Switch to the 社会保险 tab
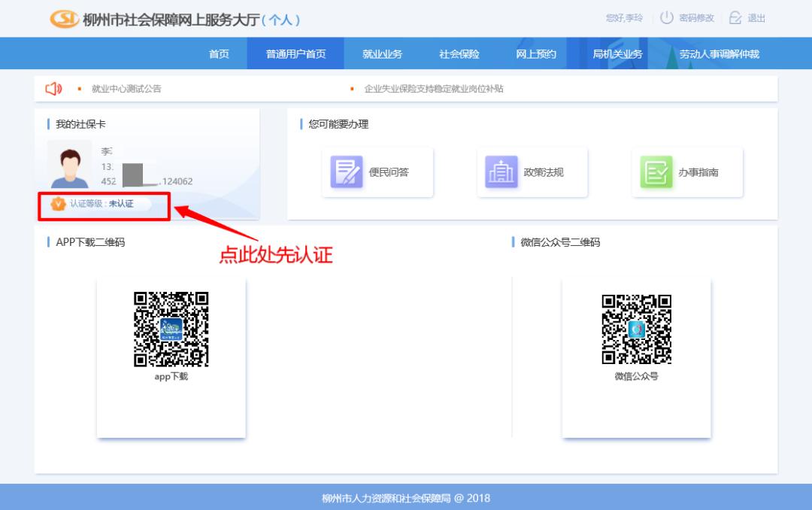This screenshot has width=812, height=510. pyautogui.click(x=459, y=53)
